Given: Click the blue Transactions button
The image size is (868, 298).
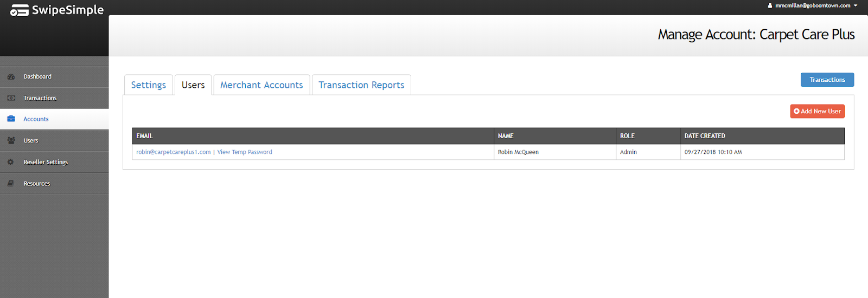Looking at the screenshot, I should tap(827, 80).
